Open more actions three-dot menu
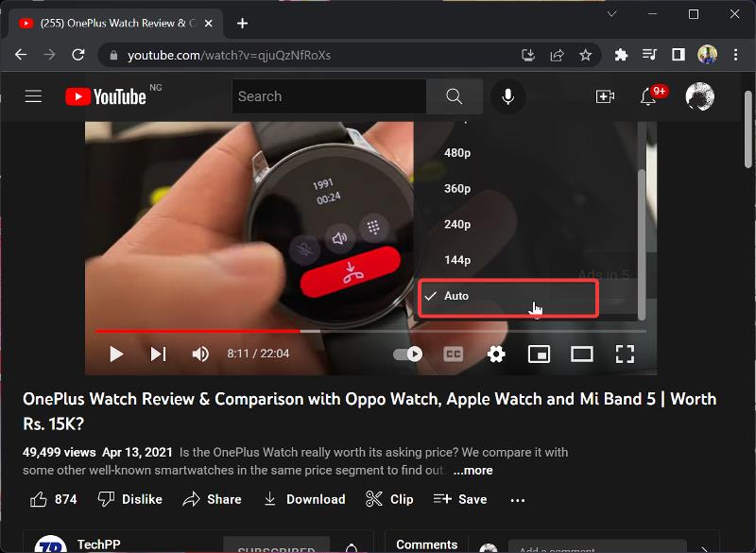756x553 pixels. click(x=517, y=499)
